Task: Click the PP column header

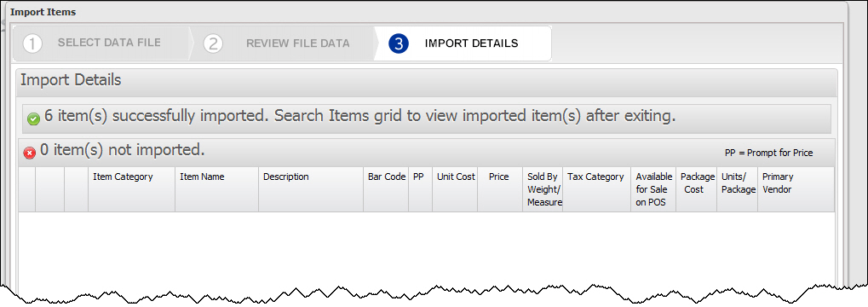Action: (421, 189)
